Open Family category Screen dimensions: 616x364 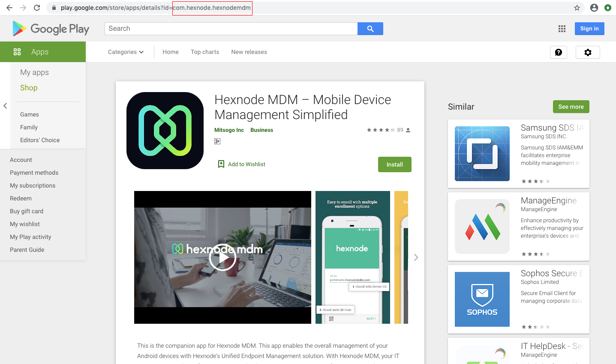click(29, 127)
